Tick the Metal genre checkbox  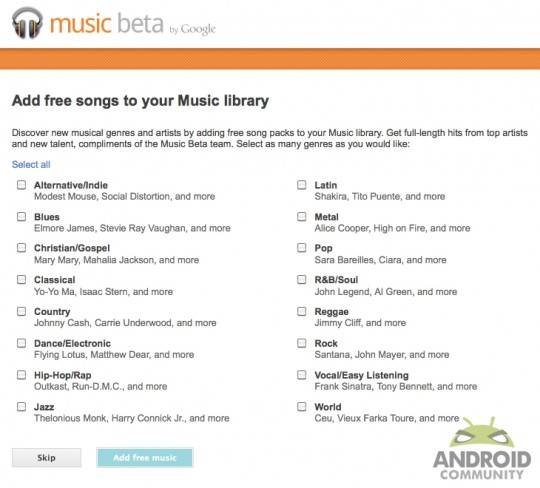coord(302,217)
